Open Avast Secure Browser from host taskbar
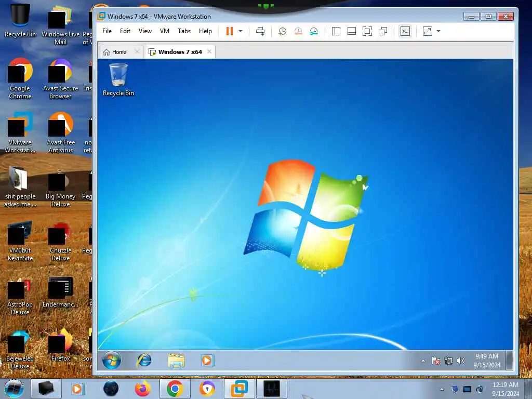This screenshot has height=399, width=532. [207, 389]
